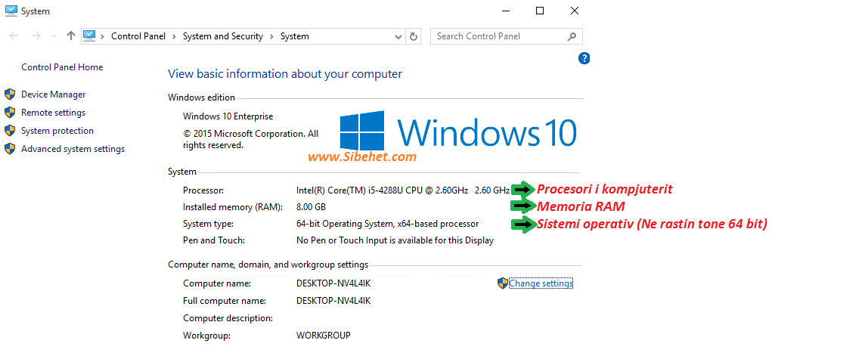868x356 pixels.
Task: Expand chevron after System and Security breadcrumb
Action: click(271, 36)
